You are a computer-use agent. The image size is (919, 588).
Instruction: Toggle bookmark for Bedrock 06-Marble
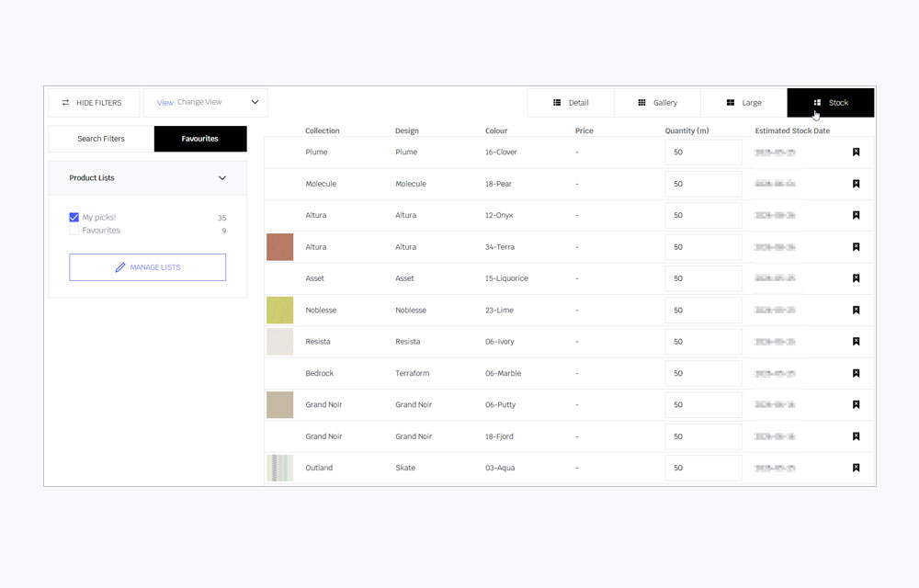(856, 373)
